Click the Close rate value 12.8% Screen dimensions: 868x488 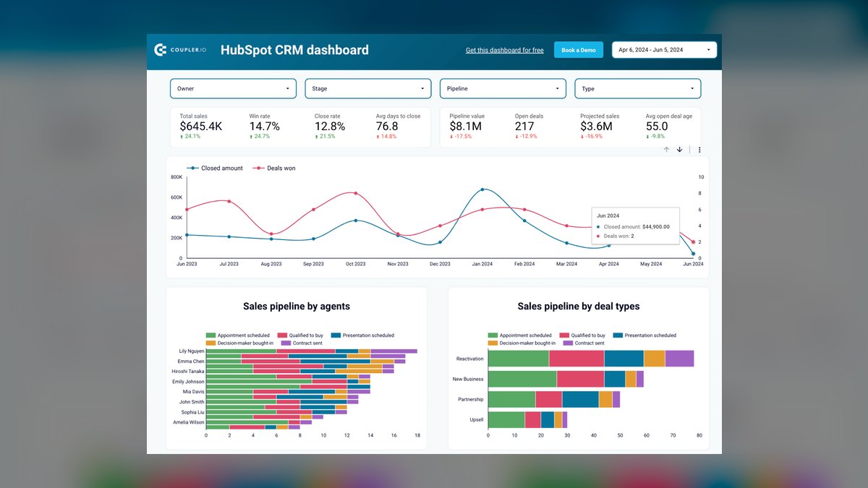[x=330, y=126]
